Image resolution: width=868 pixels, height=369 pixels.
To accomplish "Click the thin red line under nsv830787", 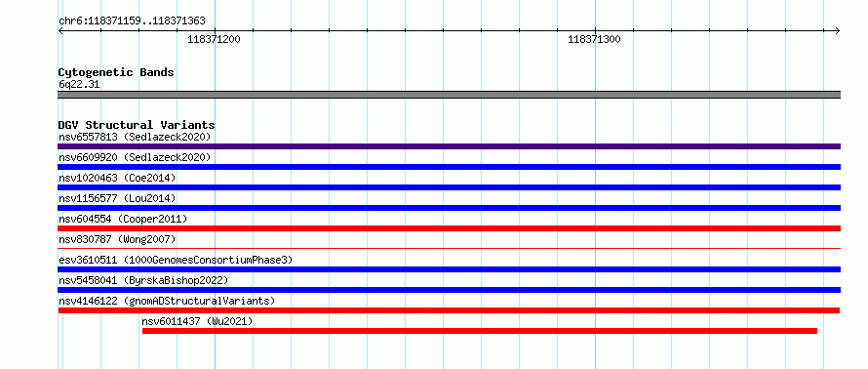I will point(449,248).
